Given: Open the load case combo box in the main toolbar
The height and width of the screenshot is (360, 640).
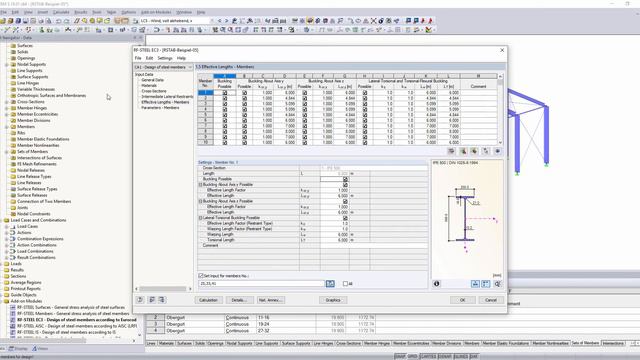Looking at the screenshot, I should [x=176, y=20].
